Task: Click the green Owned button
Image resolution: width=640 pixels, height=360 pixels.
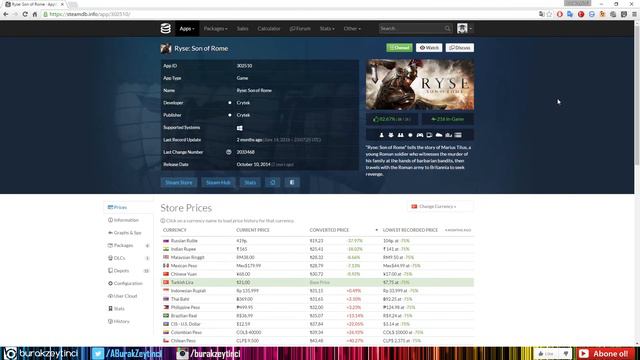Action: click(x=399, y=48)
